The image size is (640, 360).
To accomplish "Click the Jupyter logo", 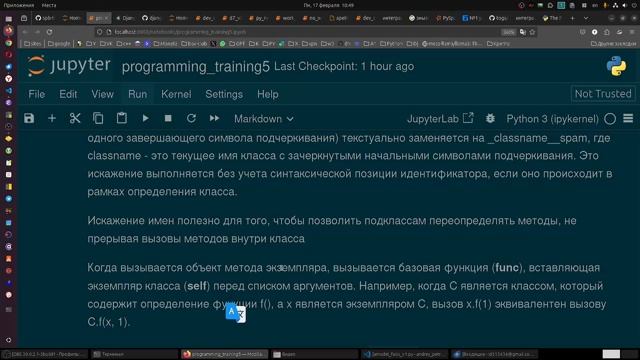I will (x=69, y=66).
